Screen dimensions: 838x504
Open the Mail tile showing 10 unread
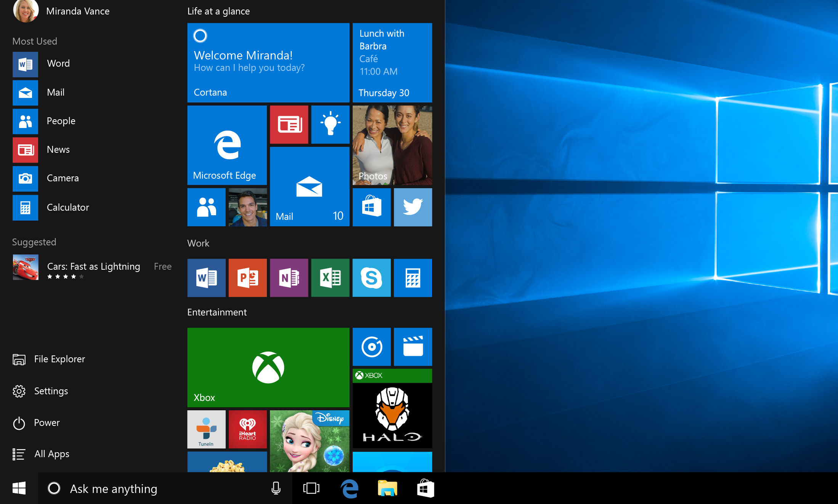[x=309, y=187]
